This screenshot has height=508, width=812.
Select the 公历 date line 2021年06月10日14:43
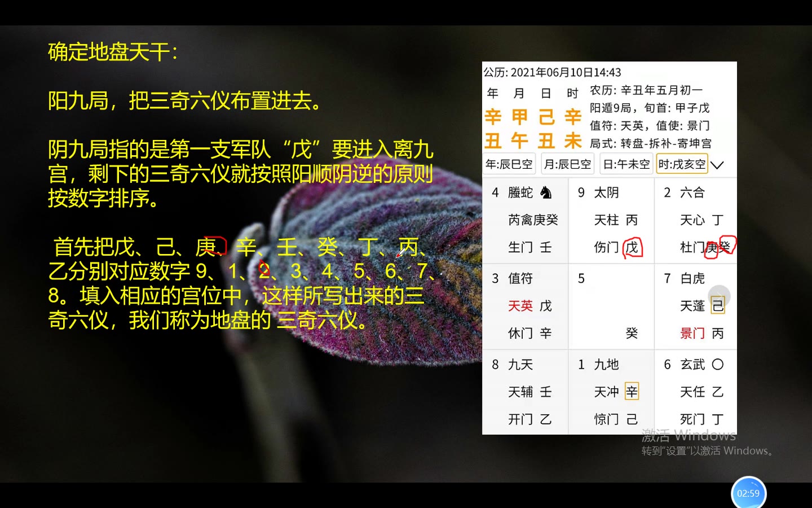552,72
